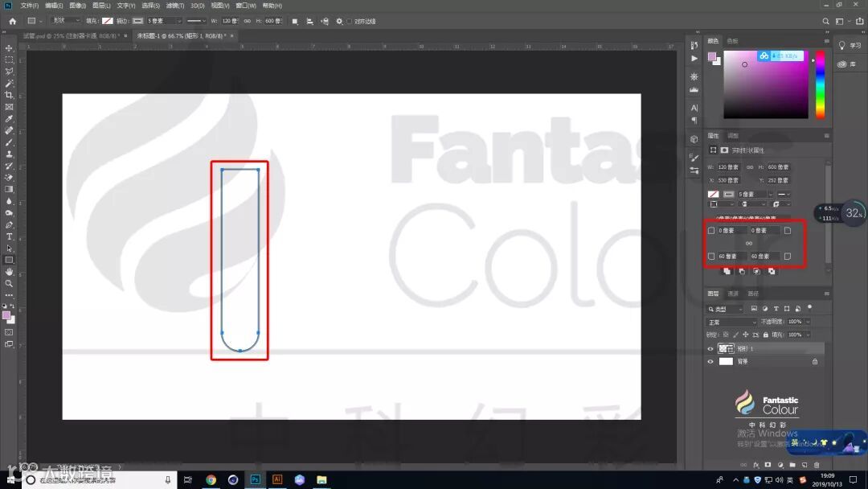Select the History Brush tool
The width and height of the screenshot is (868, 489).
coord(9,166)
